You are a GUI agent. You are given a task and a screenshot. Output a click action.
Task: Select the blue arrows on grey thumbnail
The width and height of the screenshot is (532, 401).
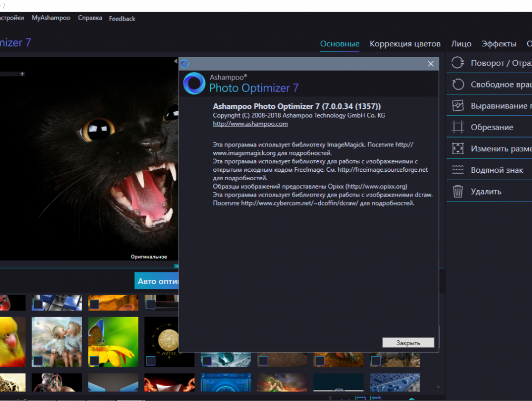coord(113,383)
